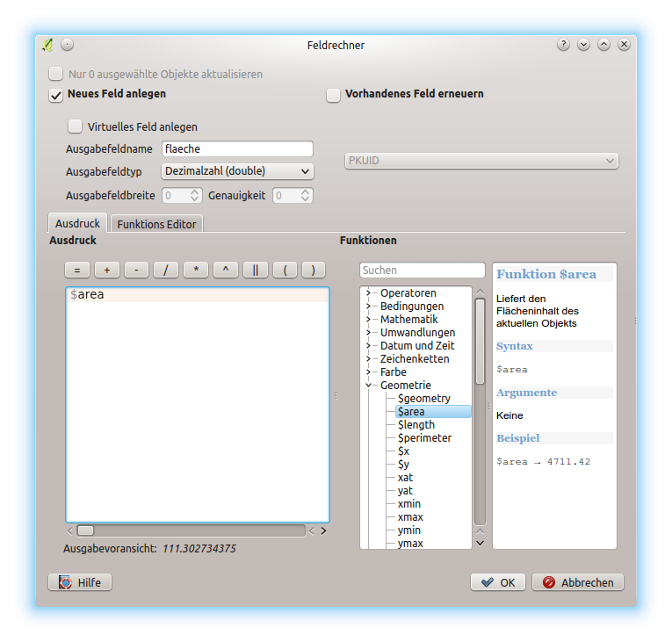
Task: Insert the string concatenation operator
Action: 255,271
